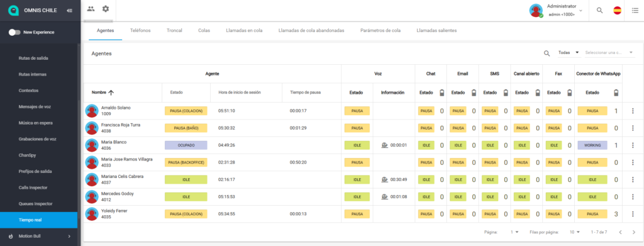Viewport: 644px width, 246px height.
Task: Click the Hora de inicio de sesión header
Action: coord(240,93)
